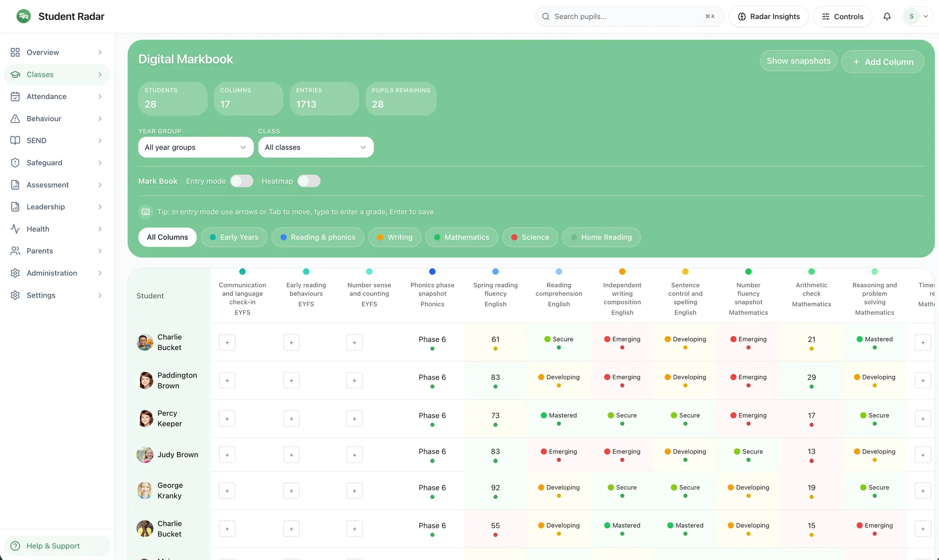Screen dimensions: 939x560
Task: Expand Overview sidebar chevron
Action: coord(100,52)
